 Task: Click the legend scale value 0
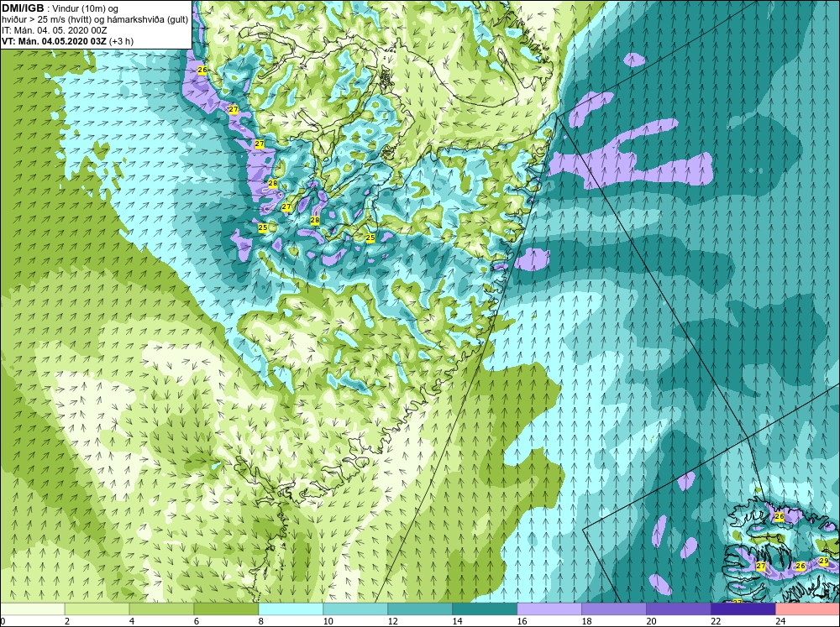[x=3, y=621]
